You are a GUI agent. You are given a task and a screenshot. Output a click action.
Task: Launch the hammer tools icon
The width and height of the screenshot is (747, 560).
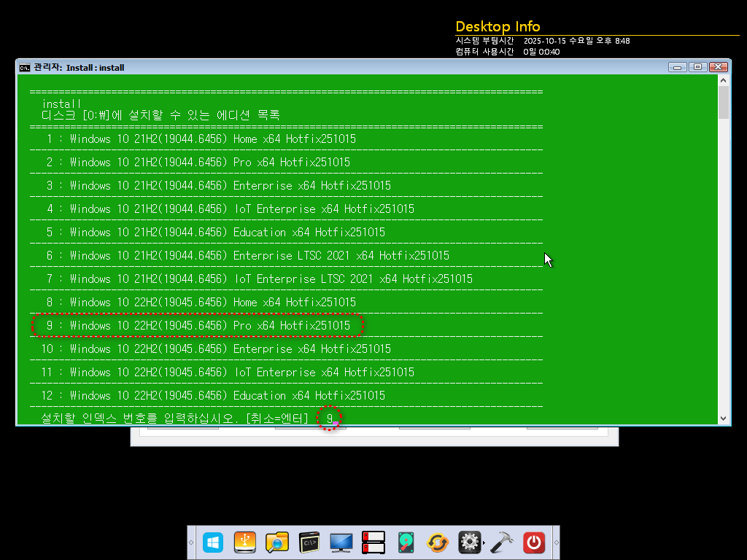pyautogui.click(x=502, y=542)
